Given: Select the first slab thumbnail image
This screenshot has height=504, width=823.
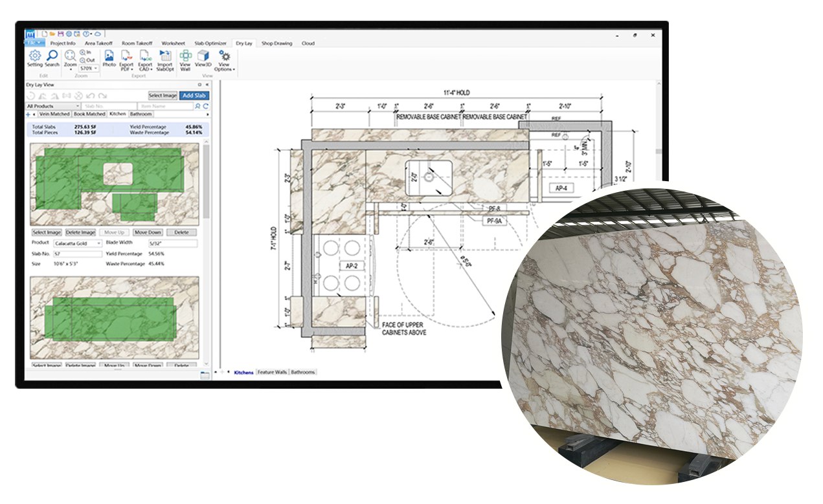Looking at the screenshot, I should 115,184.
